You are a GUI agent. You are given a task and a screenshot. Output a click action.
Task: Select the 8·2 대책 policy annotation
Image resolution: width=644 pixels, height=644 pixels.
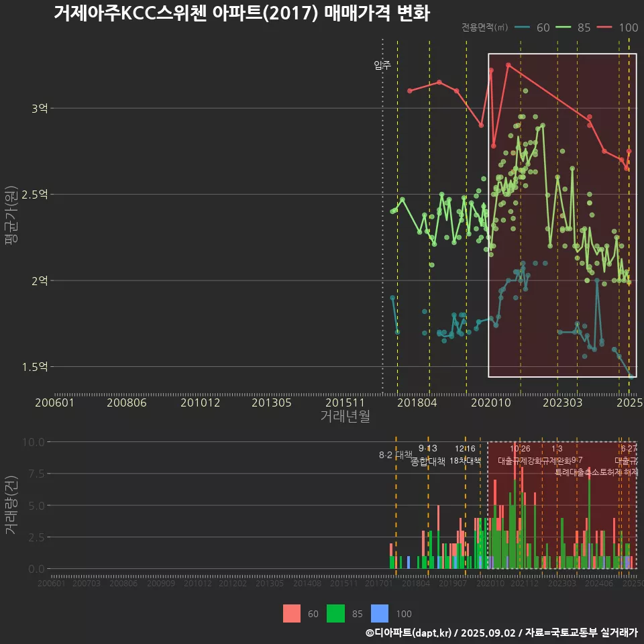pyautogui.click(x=396, y=455)
